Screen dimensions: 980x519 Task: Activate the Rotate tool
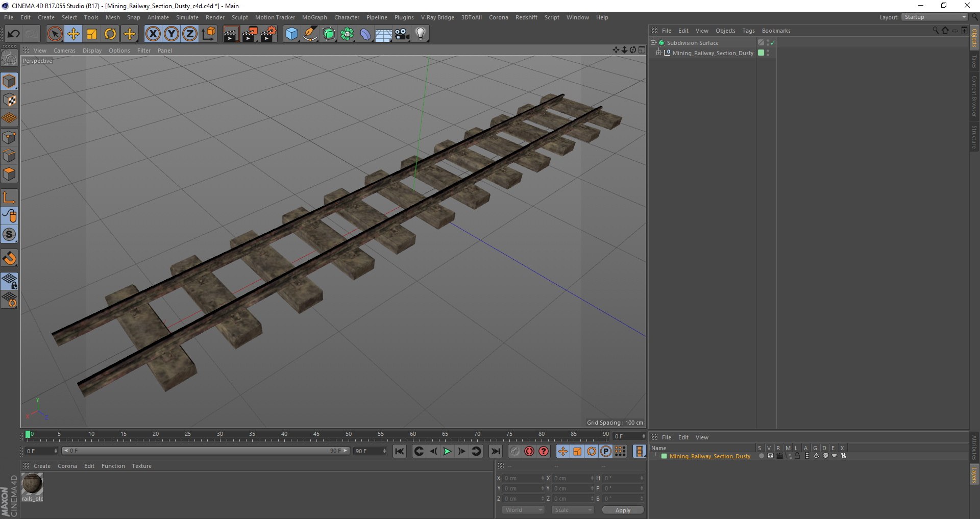[110, 34]
